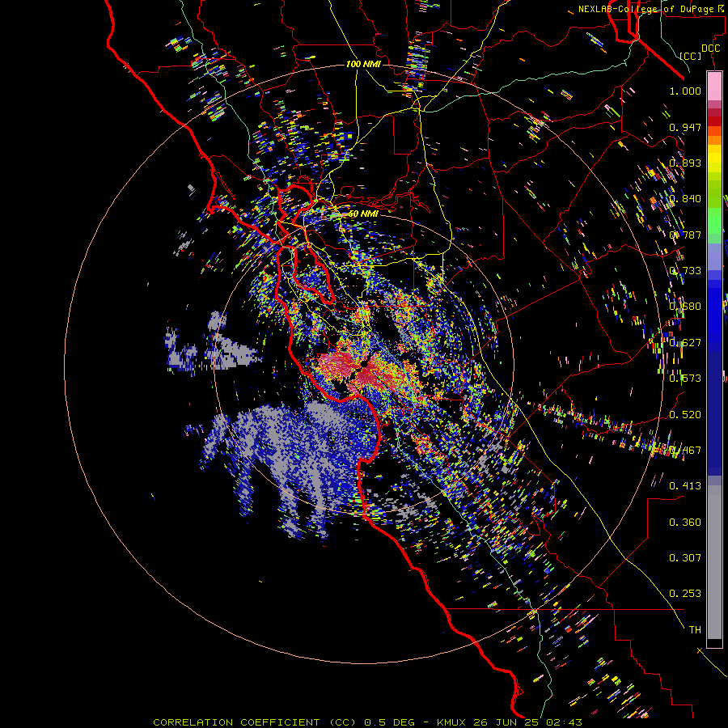Click the 0.840 legend value
This screenshot has height=728, width=728.
pos(685,199)
